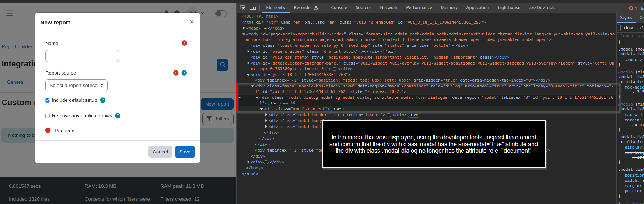Click the search magnifier button

coord(223,65)
